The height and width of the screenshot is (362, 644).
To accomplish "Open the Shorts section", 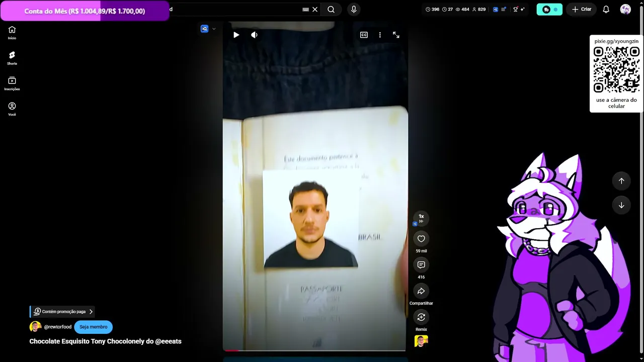I will pyautogui.click(x=12, y=58).
